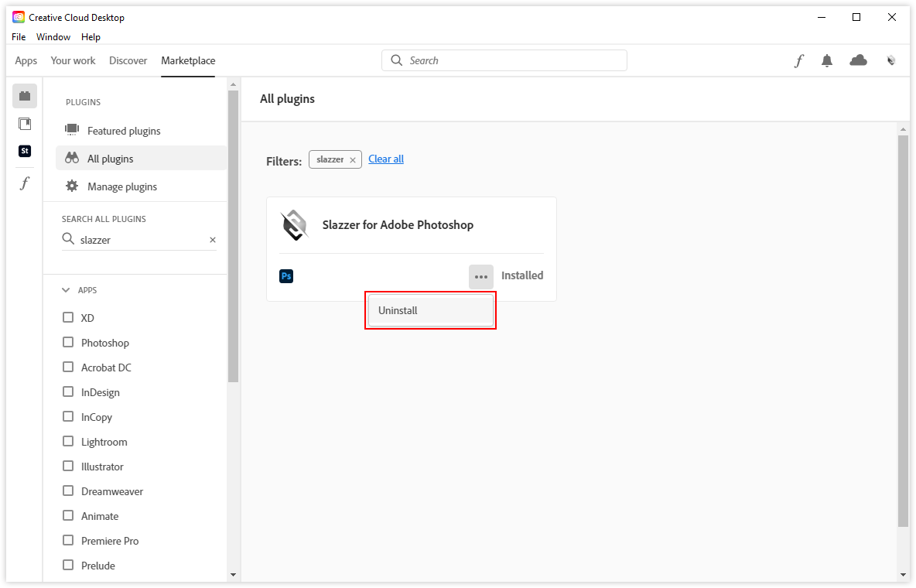Check the Animate filter
This screenshot has width=916, height=588.
coord(68,515)
